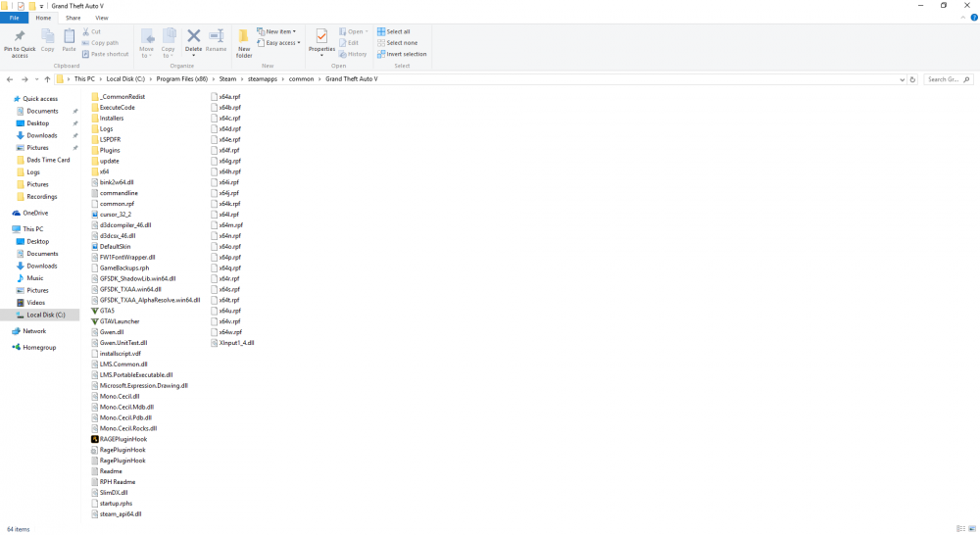Image resolution: width=980 pixels, height=535 pixels.
Task: Open the File menu tab
Action: [x=14, y=18]
